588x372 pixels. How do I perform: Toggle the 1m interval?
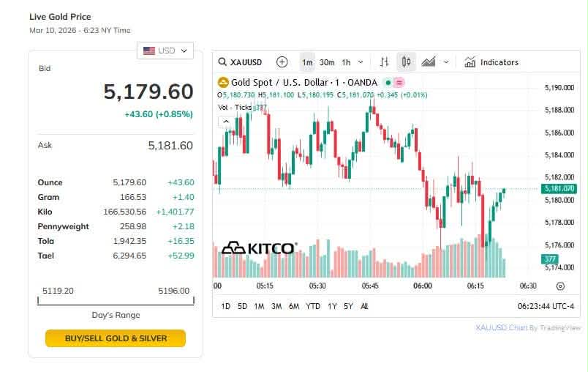[x=307, y=62]
